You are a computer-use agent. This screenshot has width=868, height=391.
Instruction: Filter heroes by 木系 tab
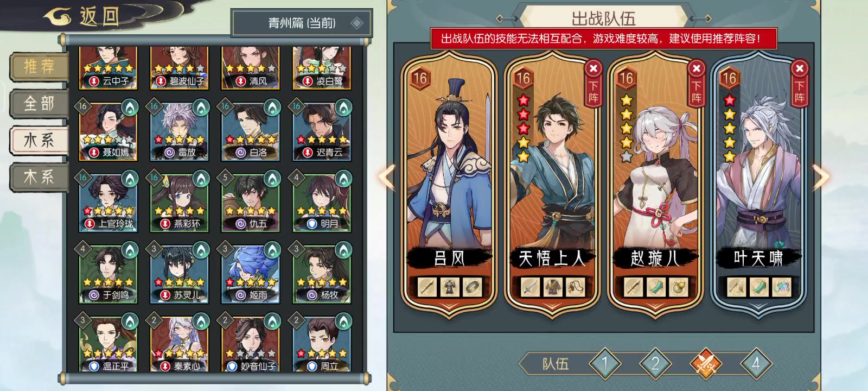pyautogui.click(x=39, y=176)
